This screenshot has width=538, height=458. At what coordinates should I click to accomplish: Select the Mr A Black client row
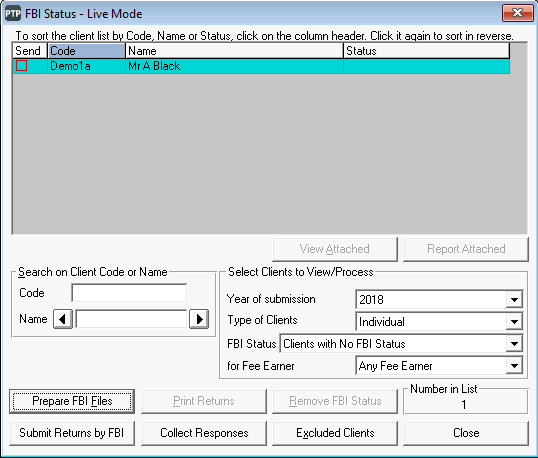[x=261, y=66]
